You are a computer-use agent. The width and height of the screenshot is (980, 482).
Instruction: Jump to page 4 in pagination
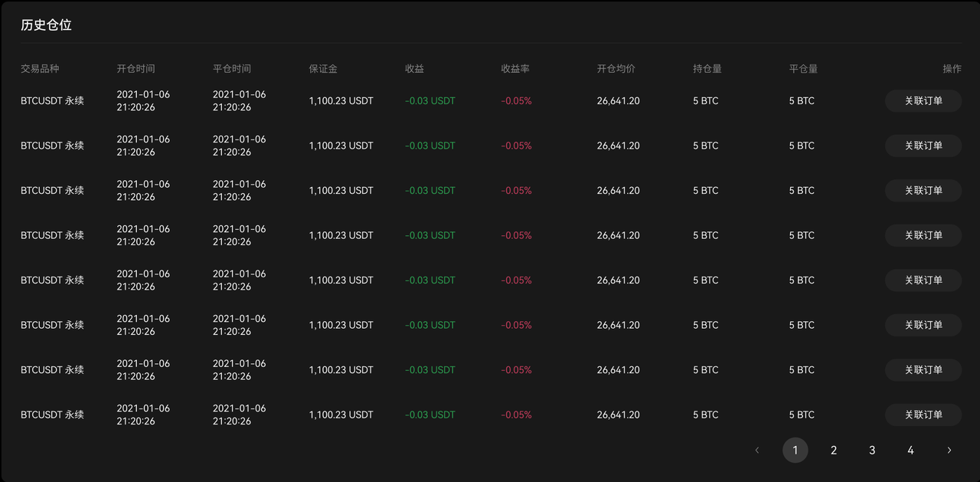coord(910,451)
